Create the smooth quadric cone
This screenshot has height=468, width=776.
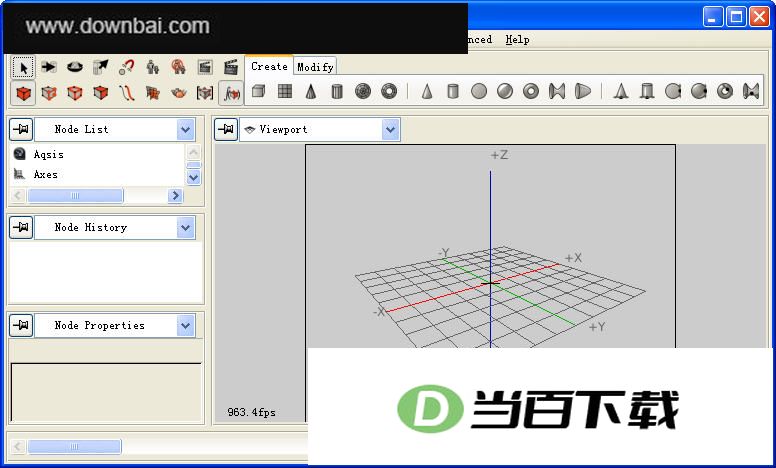pyautogui.click(x=427, y=91)
